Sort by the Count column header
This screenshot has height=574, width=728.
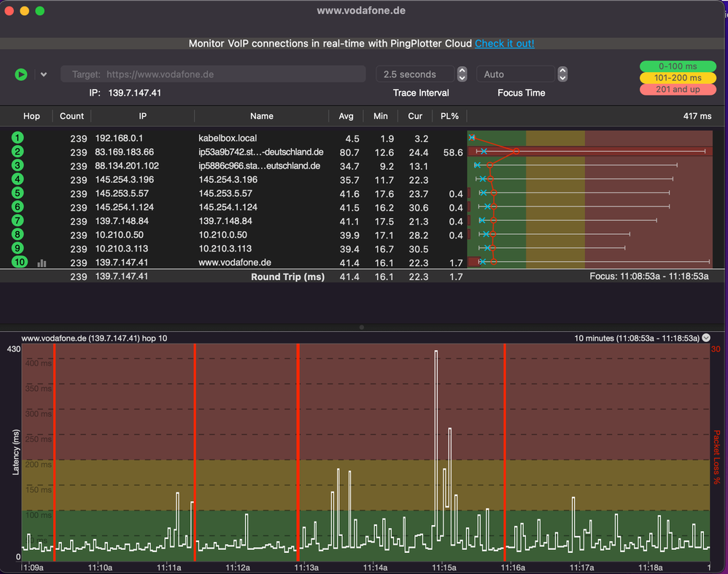(x=71, y=116)
